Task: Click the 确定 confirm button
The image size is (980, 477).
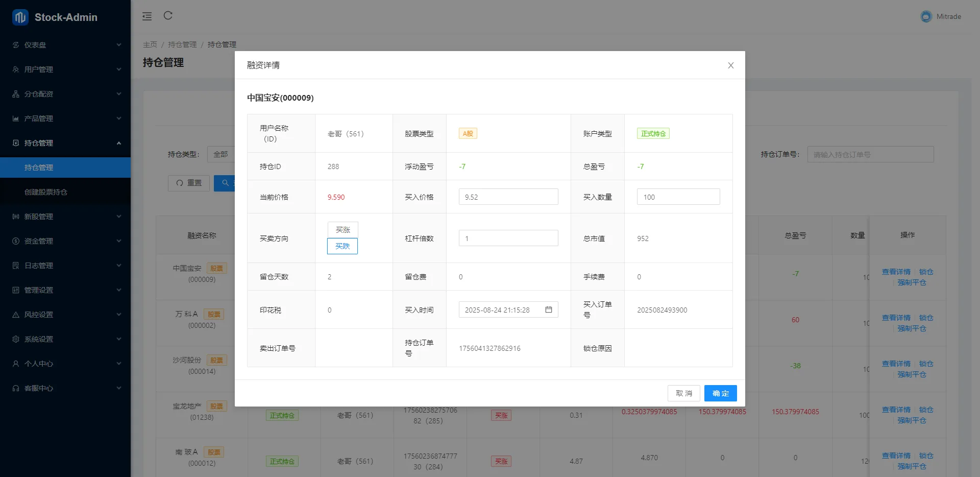Action: [x=720, y=393]
